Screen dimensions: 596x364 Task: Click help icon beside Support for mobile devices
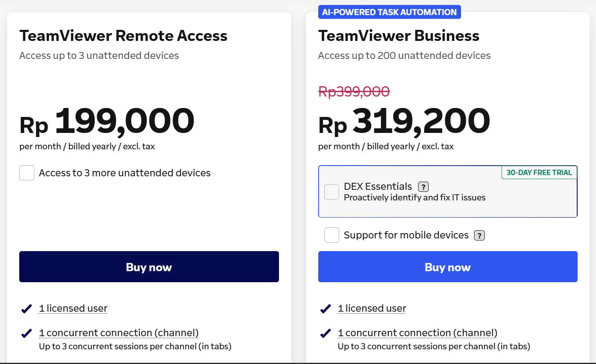tap(479, 236)
